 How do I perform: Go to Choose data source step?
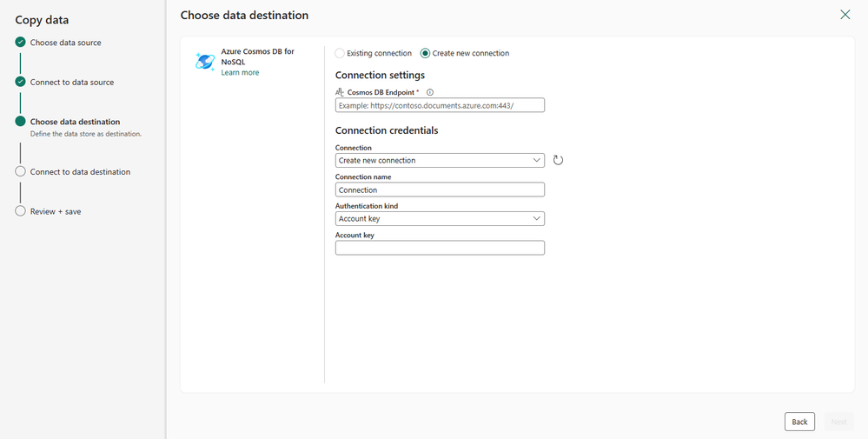pos(65,43)
